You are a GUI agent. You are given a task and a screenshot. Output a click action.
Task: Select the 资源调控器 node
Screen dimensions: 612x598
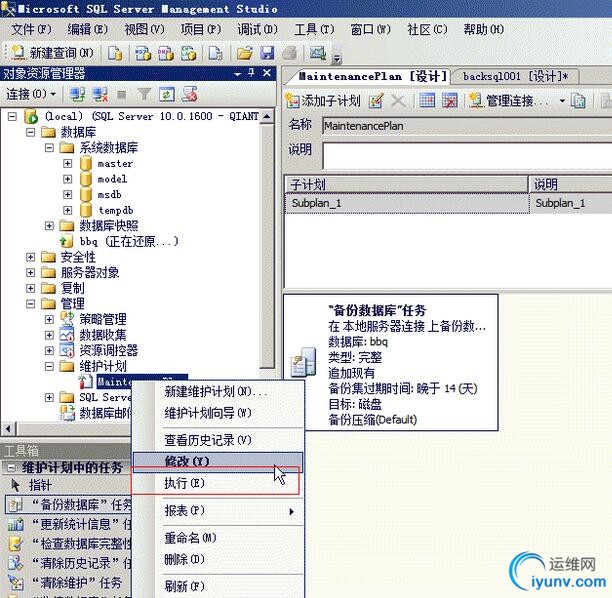click(x=109, y=351)
